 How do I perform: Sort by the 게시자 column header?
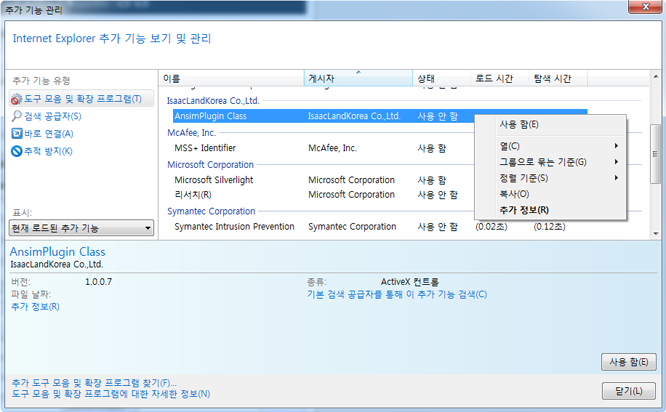pos(358,79)
